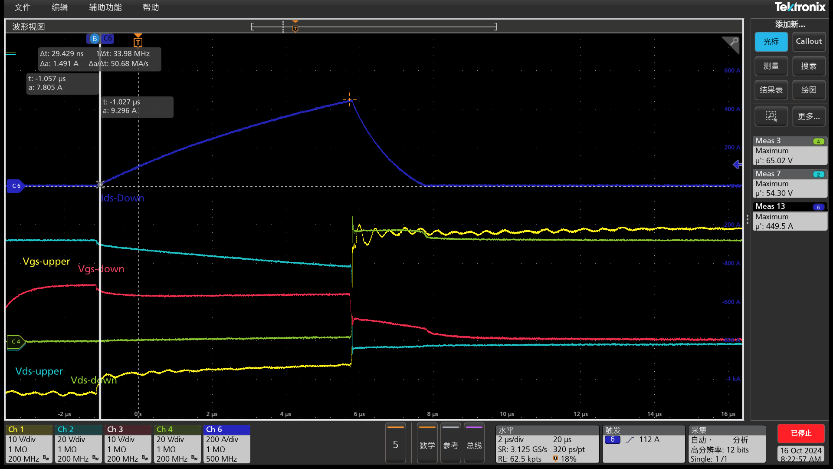Select the Meas 13 Maximum badge
This screenshot has width=833, height=469.
(789, 216)
